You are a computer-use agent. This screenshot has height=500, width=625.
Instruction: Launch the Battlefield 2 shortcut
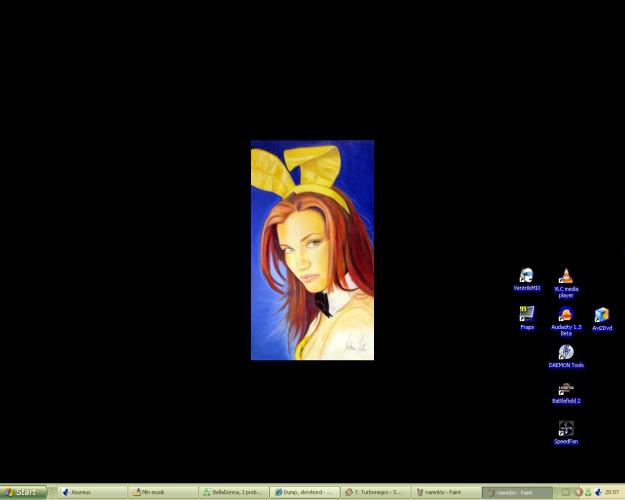(x=566, y=393)
